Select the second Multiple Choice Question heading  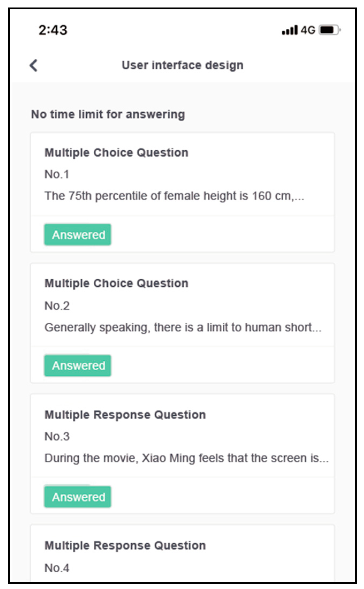coord(116,283)
